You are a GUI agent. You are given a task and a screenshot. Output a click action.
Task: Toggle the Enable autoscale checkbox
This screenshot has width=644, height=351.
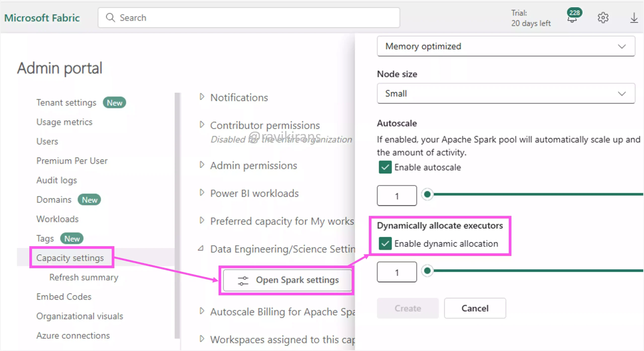pyautogui.click(x=385, y=167)
